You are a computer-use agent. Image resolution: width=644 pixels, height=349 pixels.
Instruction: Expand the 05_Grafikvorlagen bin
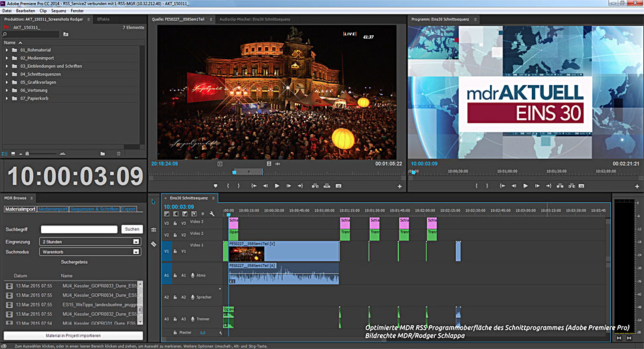tap(7, 82)
